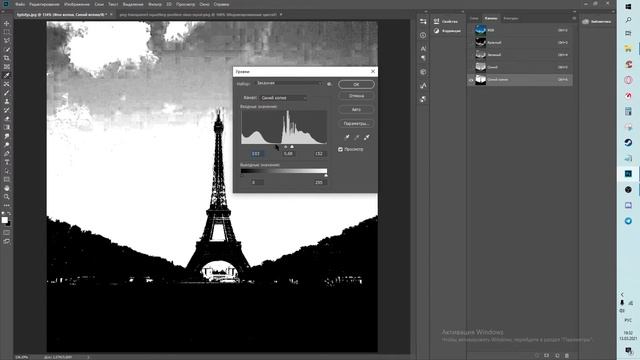Open the Фильтр menu

click(x=155, y=4)
